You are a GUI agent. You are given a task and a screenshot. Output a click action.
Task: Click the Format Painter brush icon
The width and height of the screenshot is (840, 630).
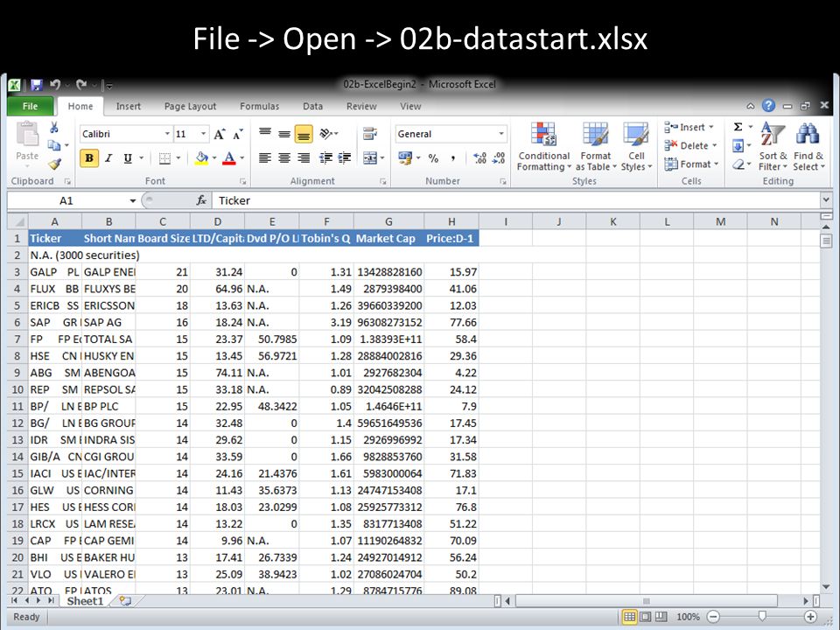point(54,164)
